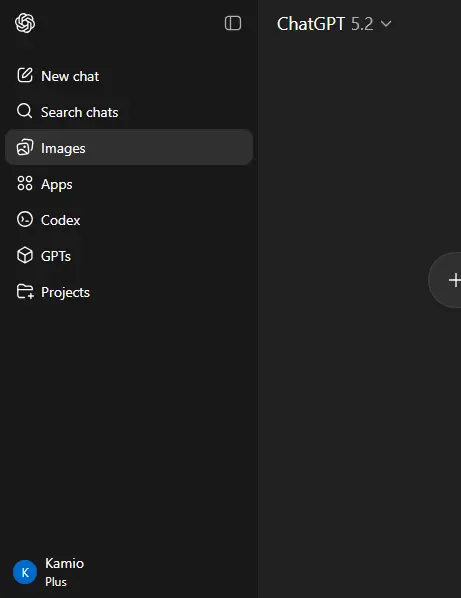This screenshot has height=598, width=461.
Task: Open the Kamio Plus account menu
Action: pyautogui.click(x=48, y=572)
